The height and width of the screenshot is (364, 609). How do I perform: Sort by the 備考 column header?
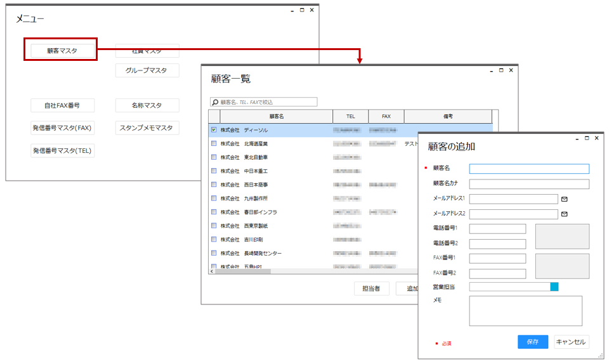pyautogui.click(x=449, y=116)
